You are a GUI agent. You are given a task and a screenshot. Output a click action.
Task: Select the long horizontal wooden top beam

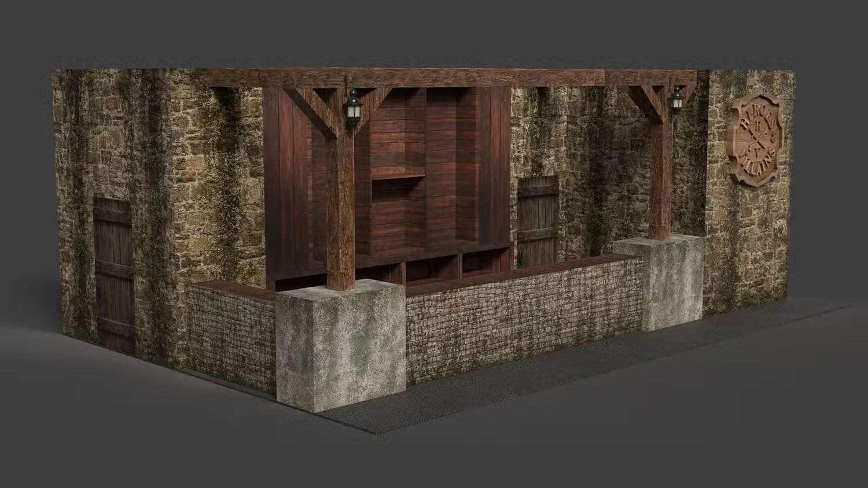(x=451, y=77)
